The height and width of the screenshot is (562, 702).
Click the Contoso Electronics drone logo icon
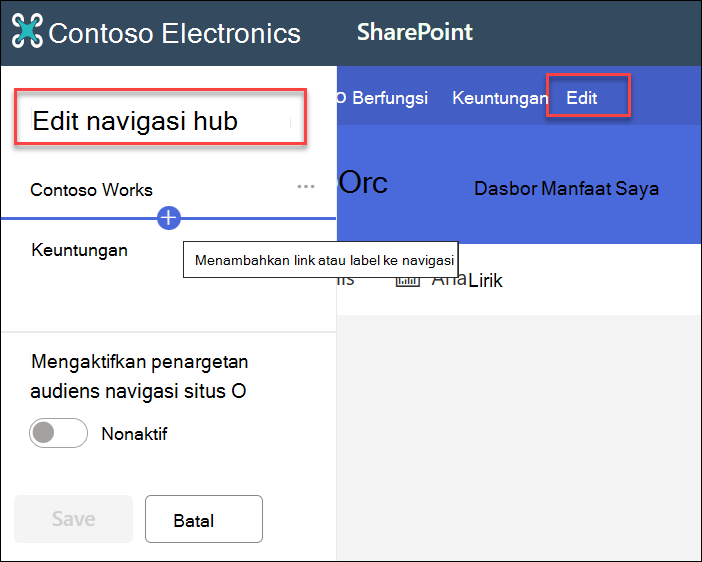pos(27,30)
